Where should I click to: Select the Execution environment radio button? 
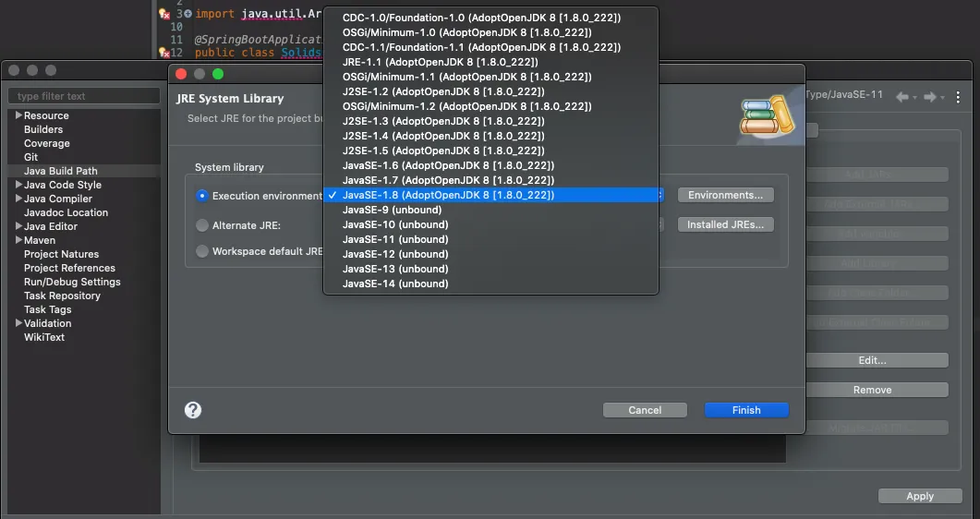point(202,196)
